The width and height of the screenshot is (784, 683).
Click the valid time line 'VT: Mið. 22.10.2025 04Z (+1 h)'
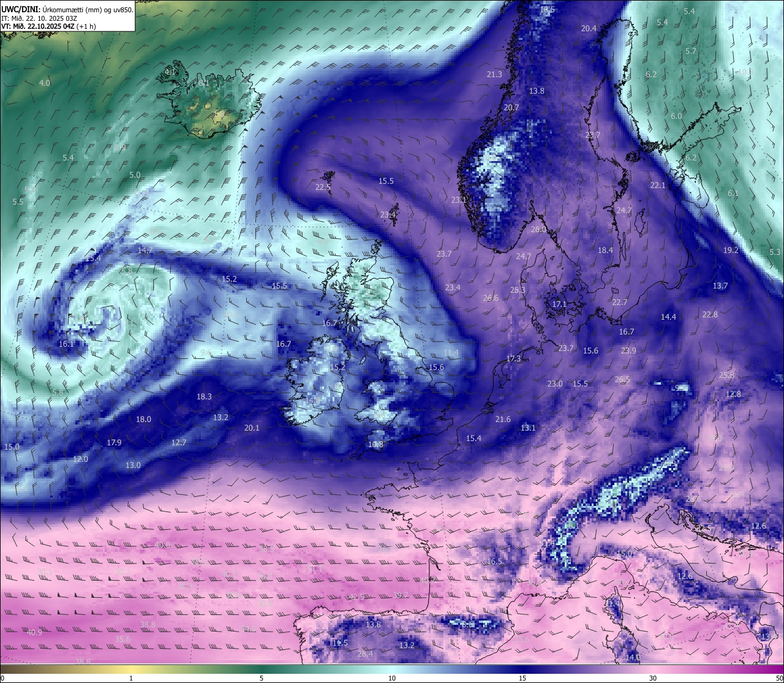point(48,26)
